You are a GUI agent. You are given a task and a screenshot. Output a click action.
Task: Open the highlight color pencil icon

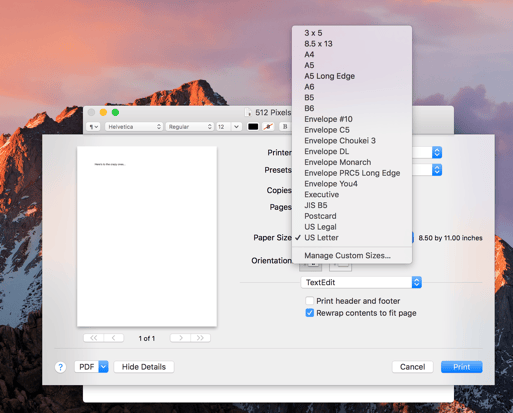pyautogui.click(x=268, y=127)
